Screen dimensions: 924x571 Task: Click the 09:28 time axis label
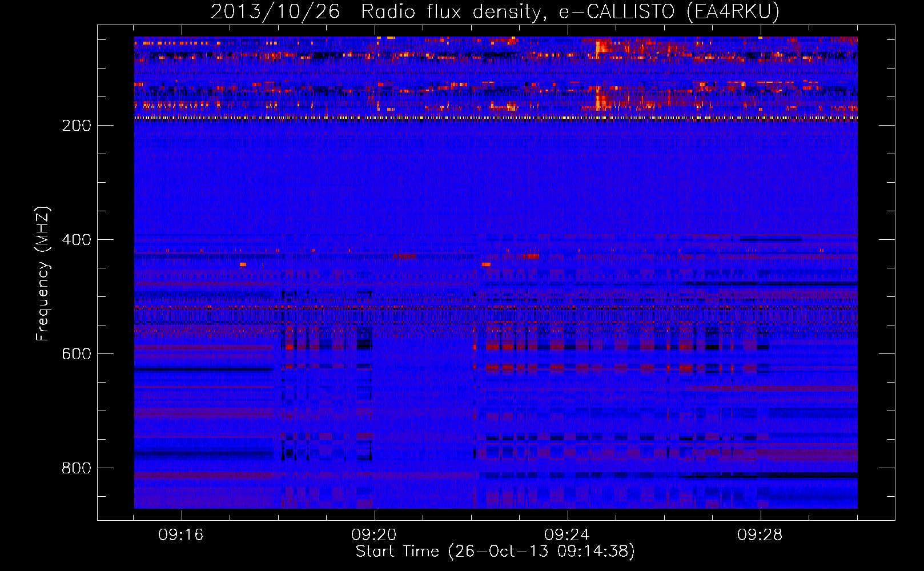pyautogui.click(x=760, y=535)
